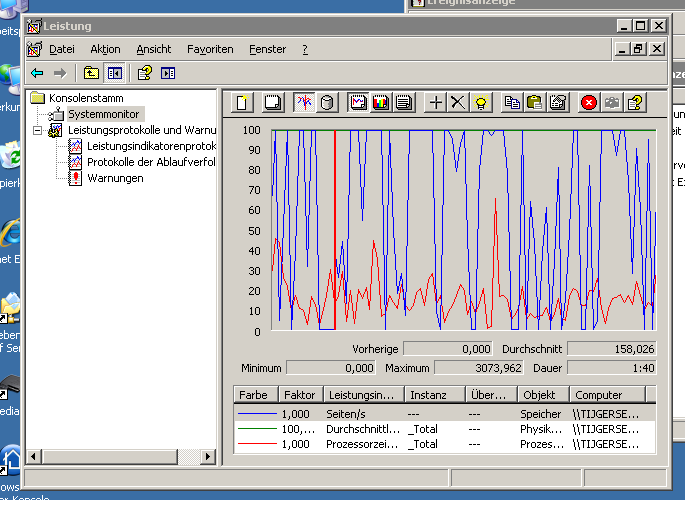The width and height of the screenshot is (685, 505).
Task: Click the Leistung title bar system icon
Action: tap(34, 26)
